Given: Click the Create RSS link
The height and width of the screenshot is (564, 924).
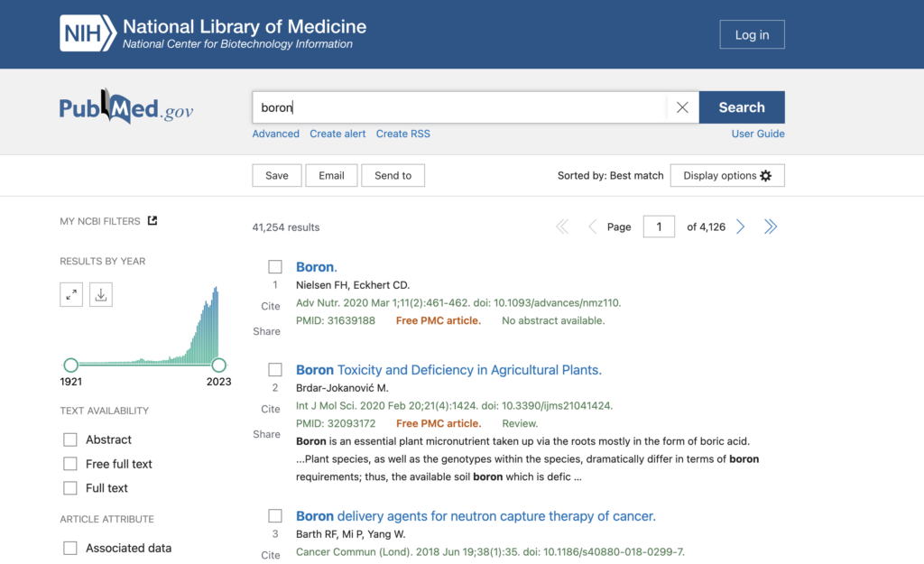Looking at the screenshot, I should pyautogui.click(x=403, y=134).
